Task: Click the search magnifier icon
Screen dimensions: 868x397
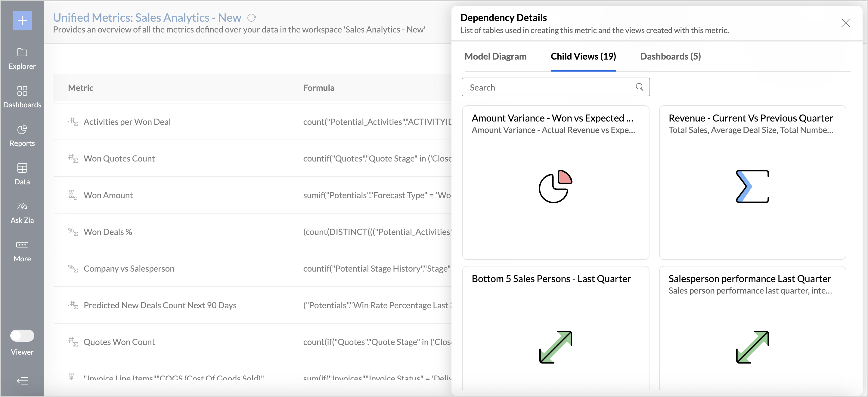Action: tap(639, 87)
